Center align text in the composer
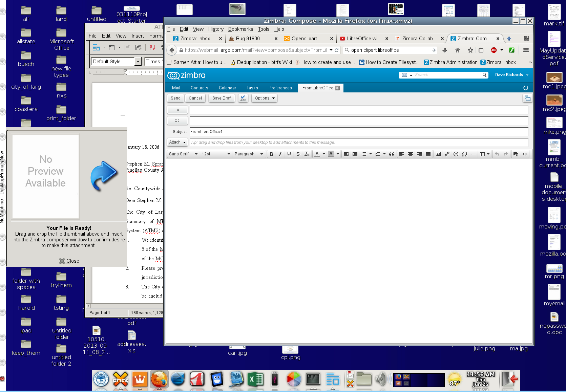The width and height of the screenshot is (566, 392). (x=411, y=154)
